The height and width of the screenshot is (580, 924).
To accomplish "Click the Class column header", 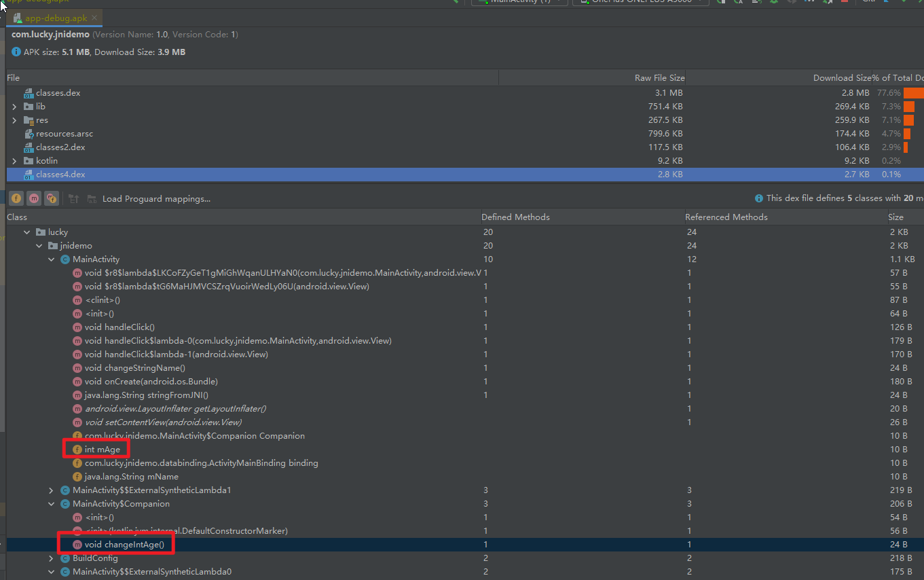I will (x=243, y=217).
